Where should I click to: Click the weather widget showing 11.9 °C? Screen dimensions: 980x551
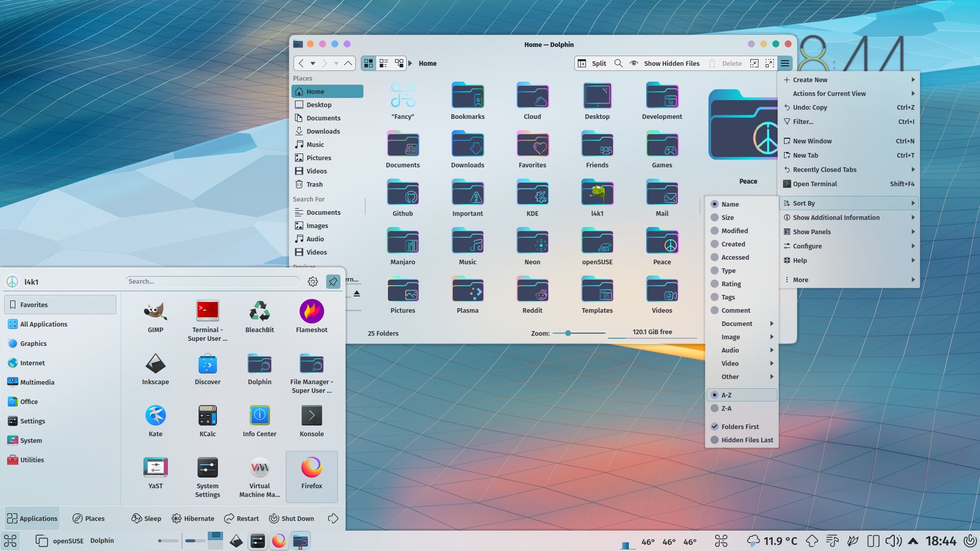[772, 541]
